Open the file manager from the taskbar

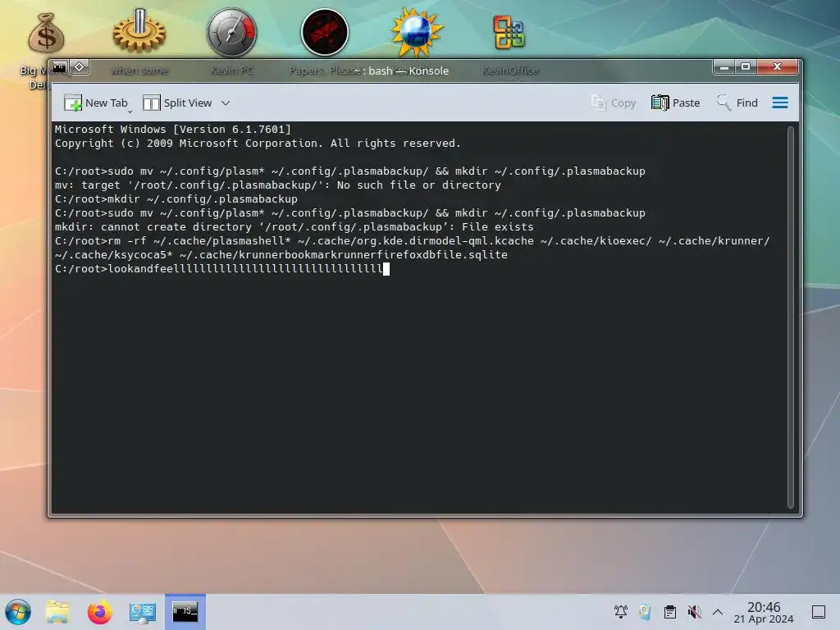point(57,612)
